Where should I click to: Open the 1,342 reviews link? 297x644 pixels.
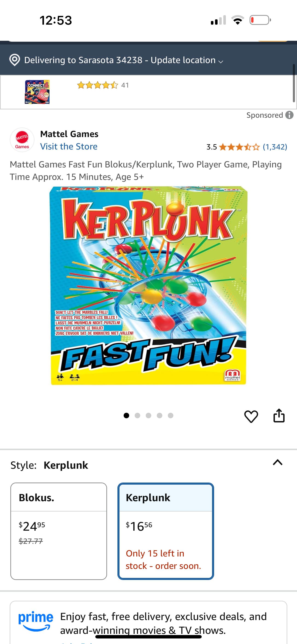tap(275, 147)
